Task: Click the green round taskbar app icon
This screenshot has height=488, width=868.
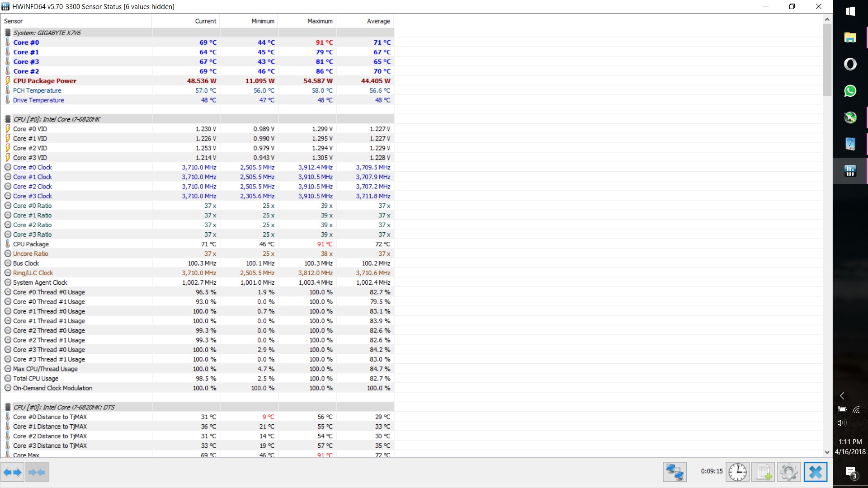Action: tap(850, 117)
